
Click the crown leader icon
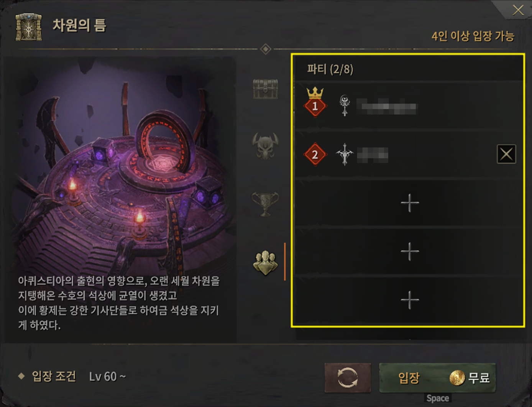point(315,92)
